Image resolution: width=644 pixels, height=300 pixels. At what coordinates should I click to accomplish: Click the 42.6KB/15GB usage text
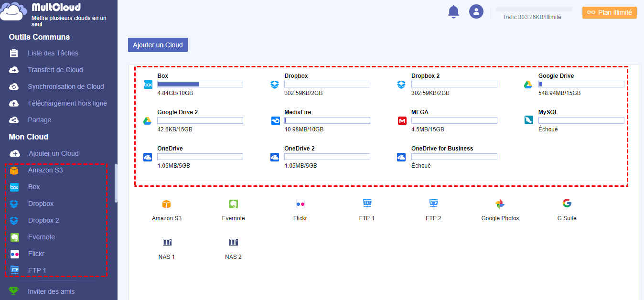[175, 129]
